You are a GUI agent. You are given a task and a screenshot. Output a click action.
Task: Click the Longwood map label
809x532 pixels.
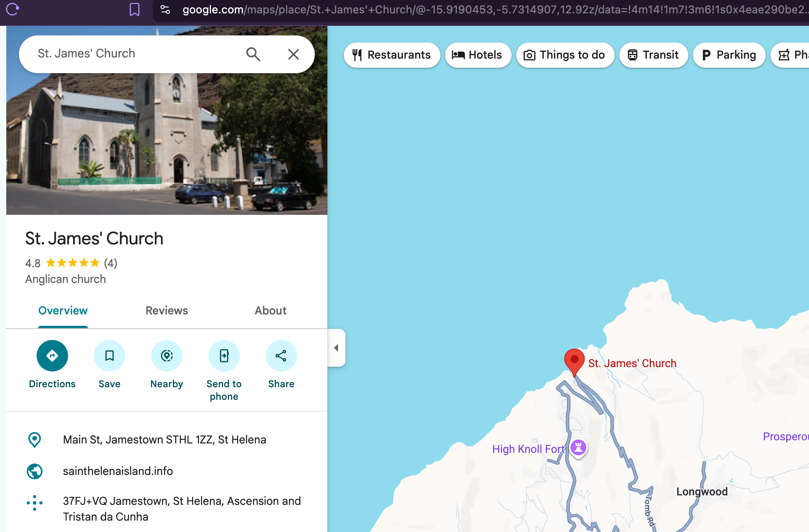point(702,491)
